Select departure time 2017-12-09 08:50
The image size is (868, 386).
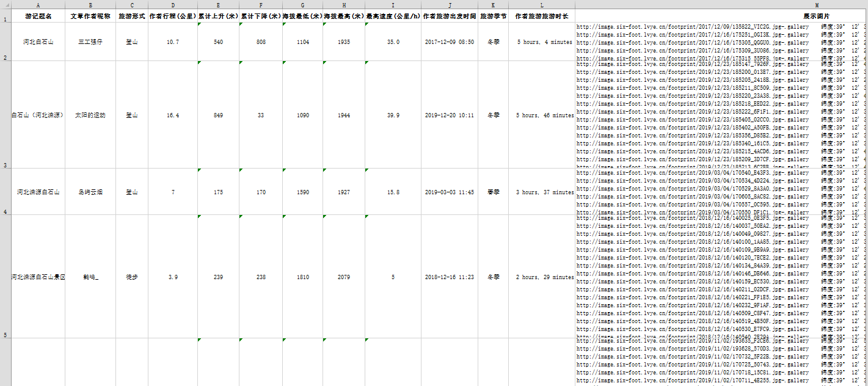tap(450, 42)
